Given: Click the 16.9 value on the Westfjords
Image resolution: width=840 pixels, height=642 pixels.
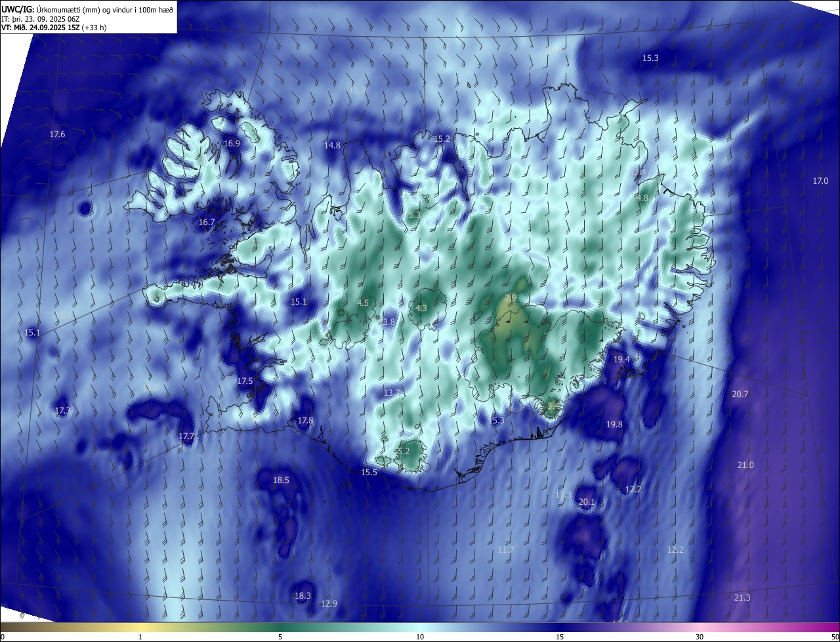Looking at the screenshot, I should pos(232,144).
